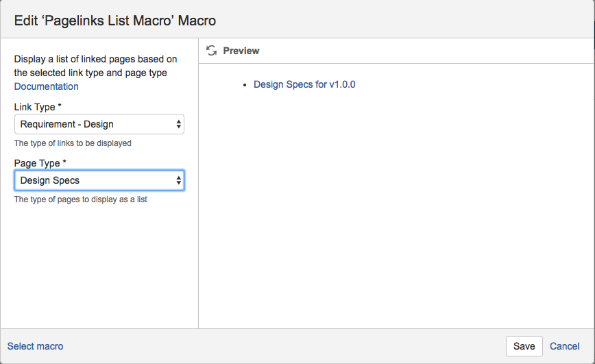Open the Design Specs for v1.0.0 link
The image size is (595, 364).
(304, 84)
